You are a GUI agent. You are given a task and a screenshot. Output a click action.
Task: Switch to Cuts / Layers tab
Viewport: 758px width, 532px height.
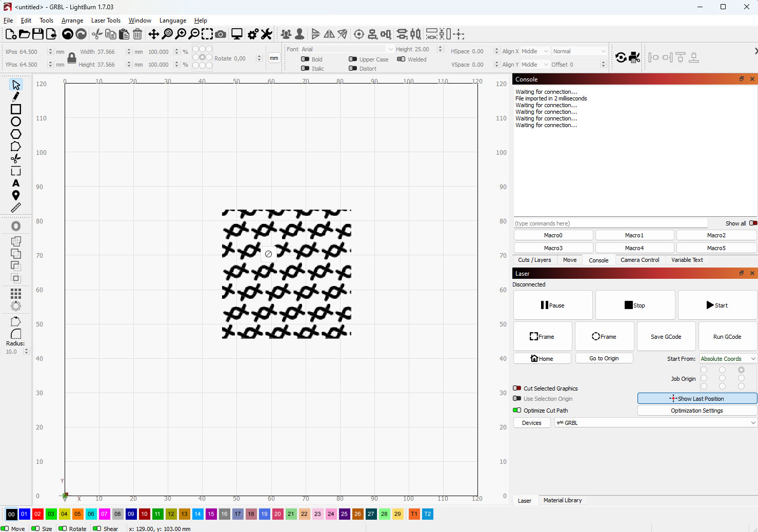(x=534, y=260)
